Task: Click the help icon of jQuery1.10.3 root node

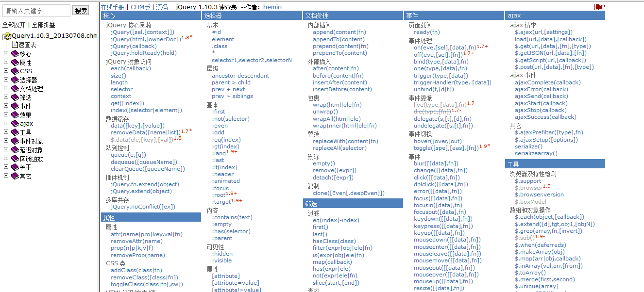Action: (6, 36)
